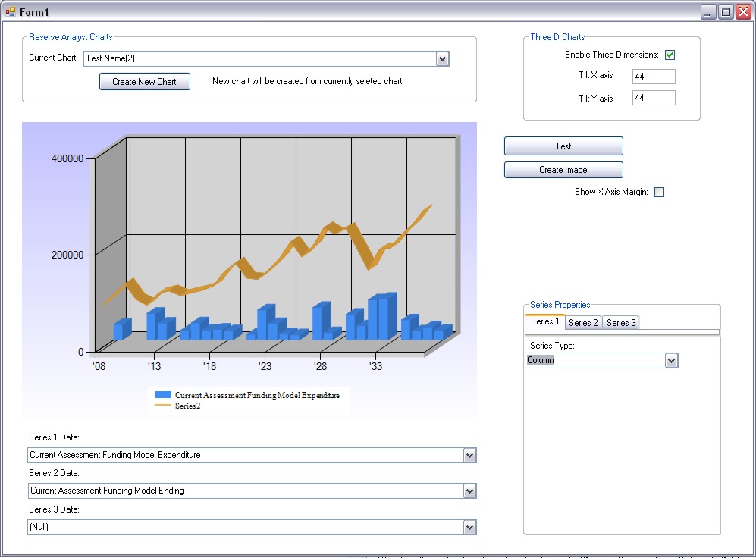
Task: Click the Series 1 Data label
Action: [54, 437]
